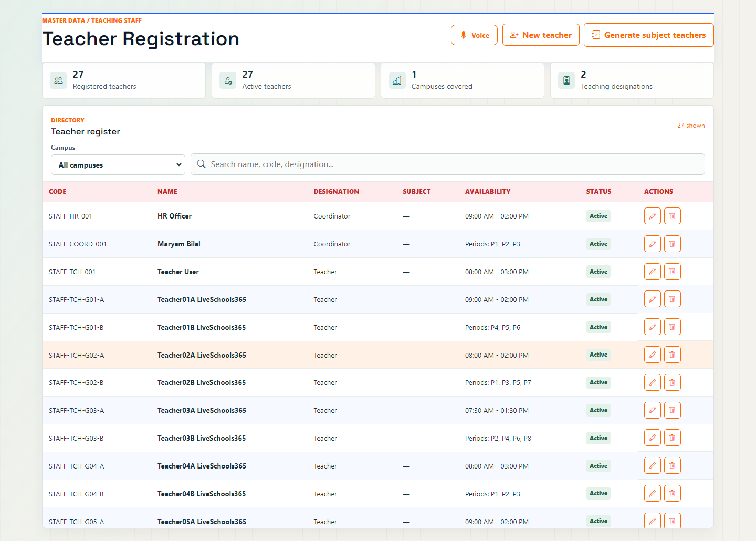This screenshot has width=756, height=541.
Task: Delete Teacher02B LiveSchools365 entry
Action: pyautogui.click(x=672, y=382)
